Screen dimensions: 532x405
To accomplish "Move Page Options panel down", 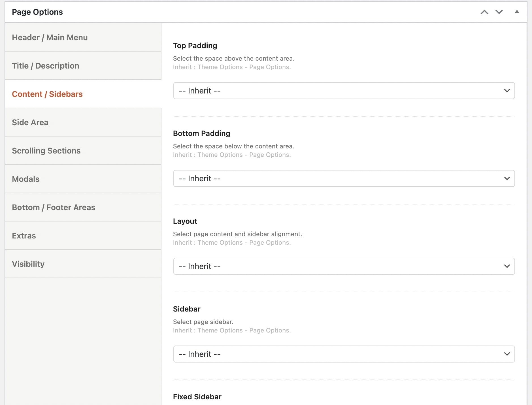I will pyautogui.click(x=499, y=12).
